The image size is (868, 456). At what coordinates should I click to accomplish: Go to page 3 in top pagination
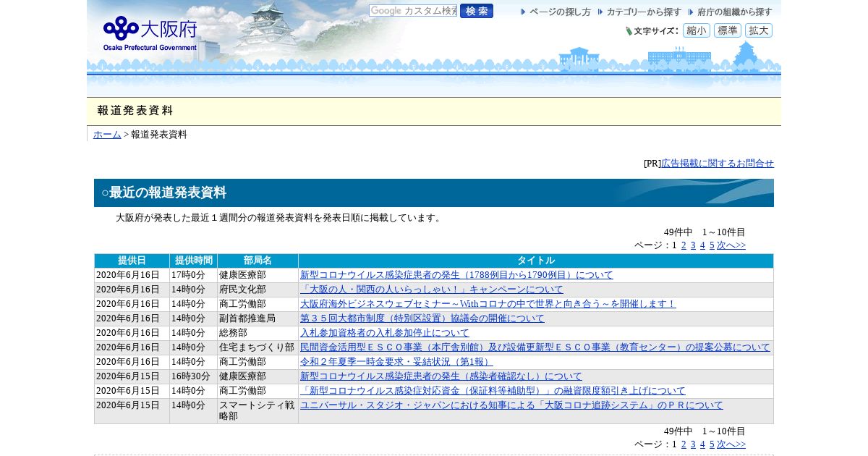tap(693, 245)
